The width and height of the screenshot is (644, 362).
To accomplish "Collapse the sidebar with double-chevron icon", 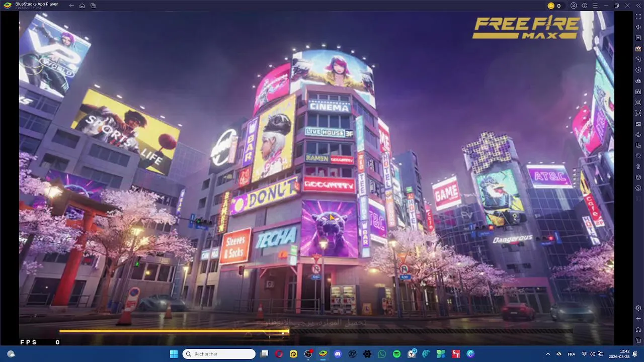I will coord(638,6).
